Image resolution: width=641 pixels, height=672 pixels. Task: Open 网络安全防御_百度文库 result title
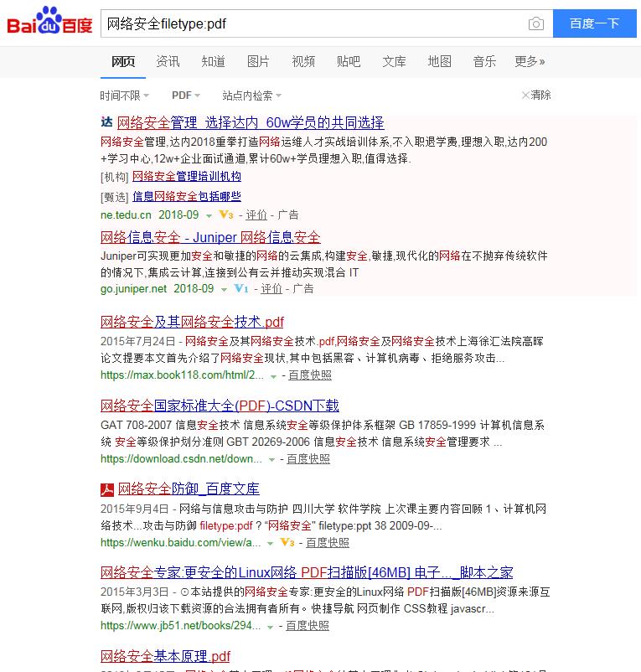189,489
